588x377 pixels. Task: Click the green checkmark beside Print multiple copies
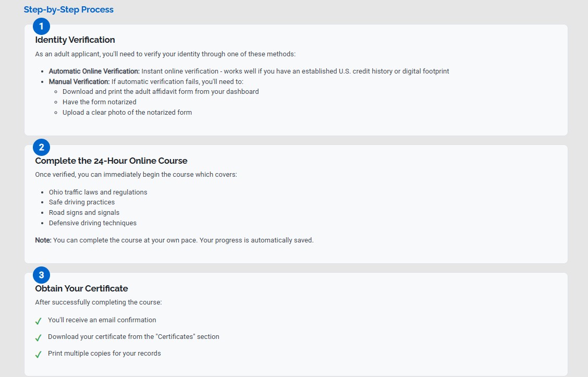pyautogui.click(x=38, y=355)
